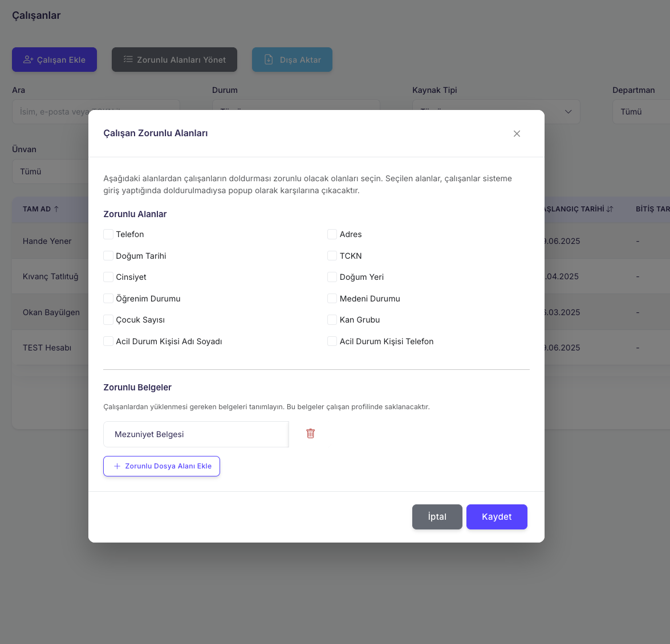Close the Çalışan Zorunlu Alanları dialog
Image resolution: width=670 pixels, height=644 pixels.
tap(517, 133)
